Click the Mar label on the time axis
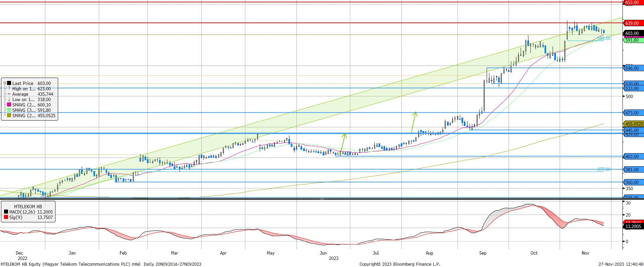 point(174,253)
